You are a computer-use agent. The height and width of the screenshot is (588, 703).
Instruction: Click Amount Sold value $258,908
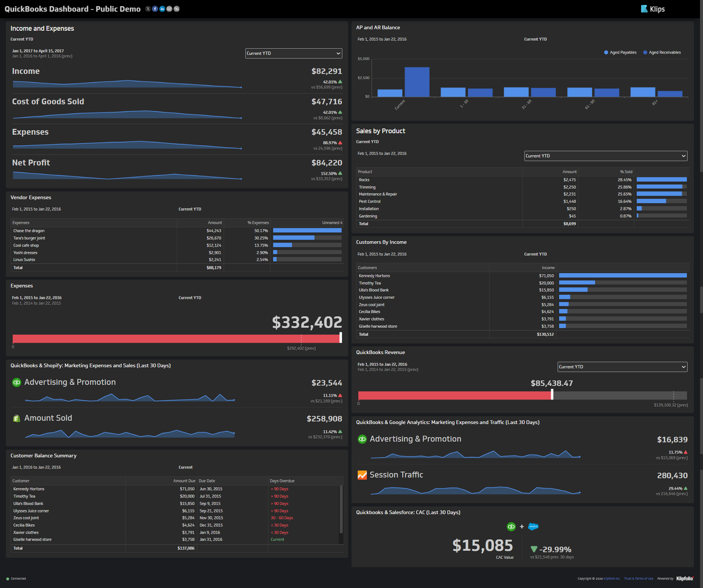click(x=324, y=419)
